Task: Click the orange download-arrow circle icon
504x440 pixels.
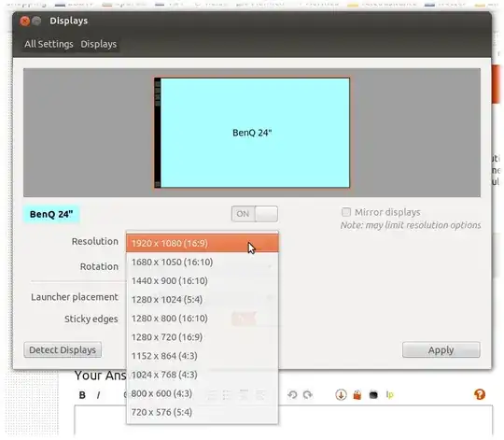Action: click(341, 394)
